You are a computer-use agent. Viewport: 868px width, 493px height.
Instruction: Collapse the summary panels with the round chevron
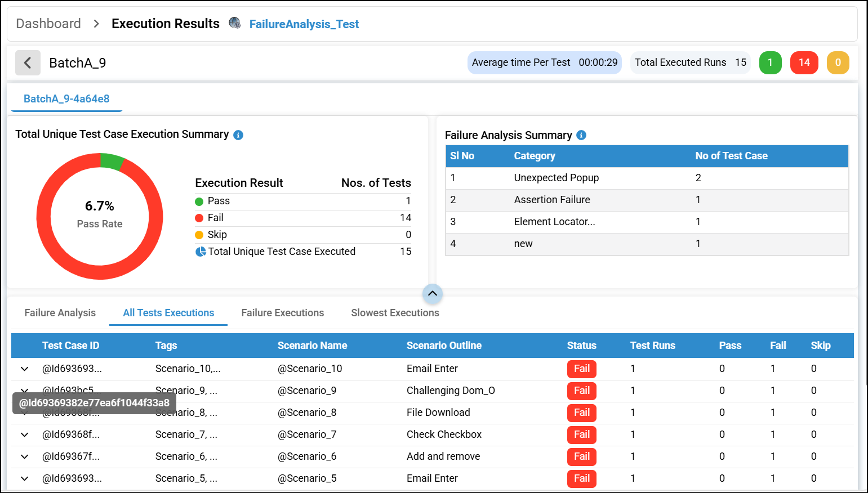pyautogui.click(x=432, y=293)
